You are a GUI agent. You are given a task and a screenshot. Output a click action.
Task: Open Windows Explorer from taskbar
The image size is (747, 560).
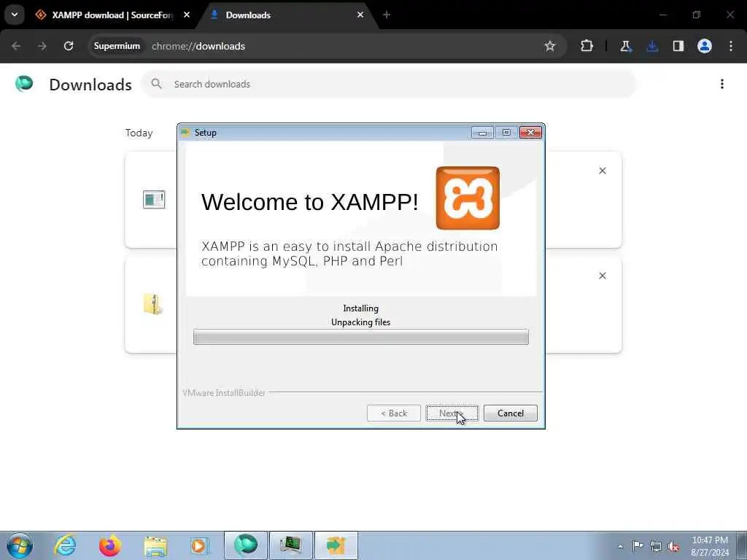[155, 545]
